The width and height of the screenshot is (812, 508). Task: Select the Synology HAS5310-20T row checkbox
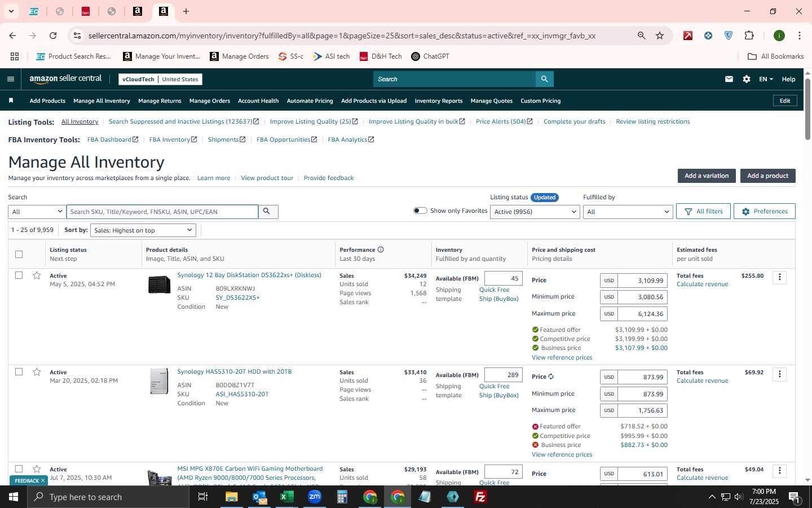tap(19, 372)
